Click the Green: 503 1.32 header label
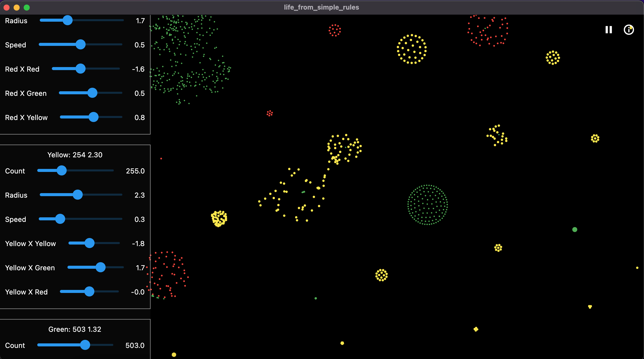Image resolution: width=644 pixels, height=359 pixels. (x=75, y=329)
